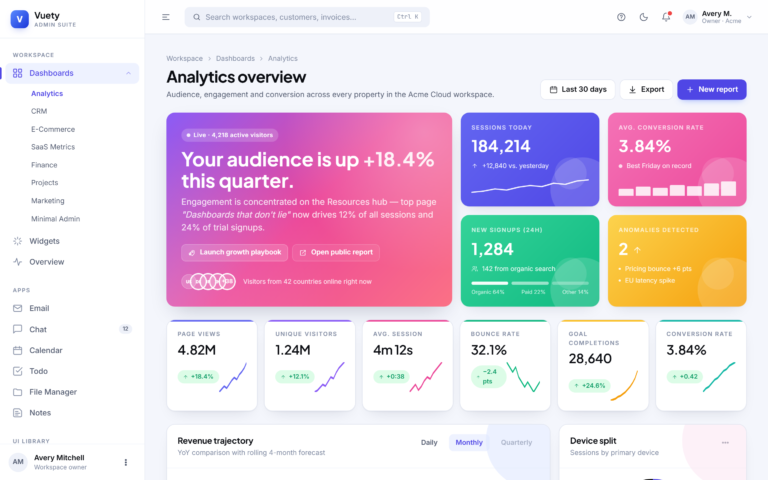Click the Bounce Rate sparkline chart
The width and height of the screenshot is (768, 480).
pos(523,377)
